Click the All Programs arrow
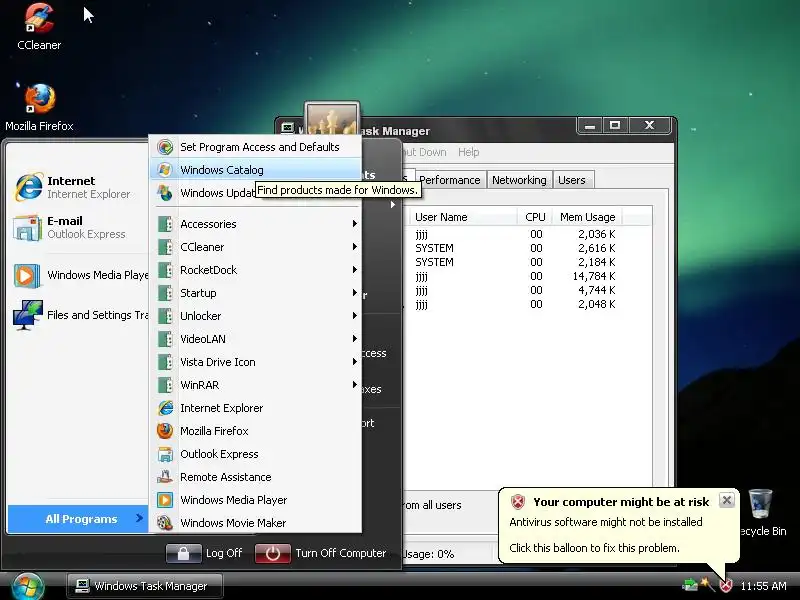Viewport: 800px width, 600px height. click(x=139, y=518)
